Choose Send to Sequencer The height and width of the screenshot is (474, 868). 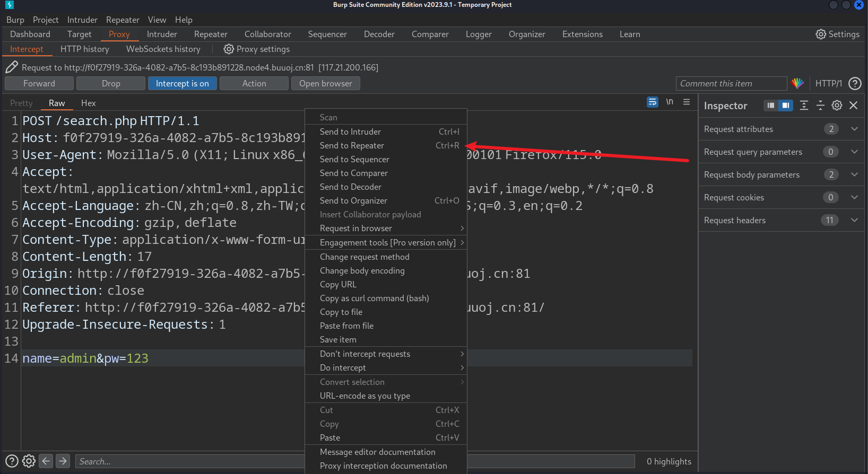tap(386, 159)
